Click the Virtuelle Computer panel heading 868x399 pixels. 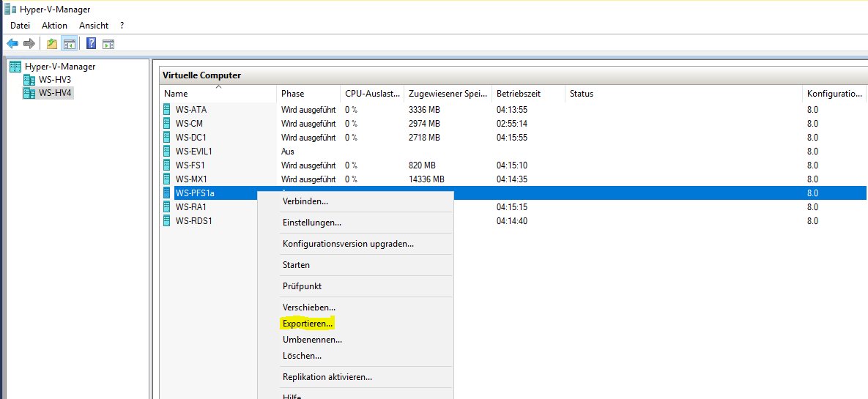[x=201, y=75]
